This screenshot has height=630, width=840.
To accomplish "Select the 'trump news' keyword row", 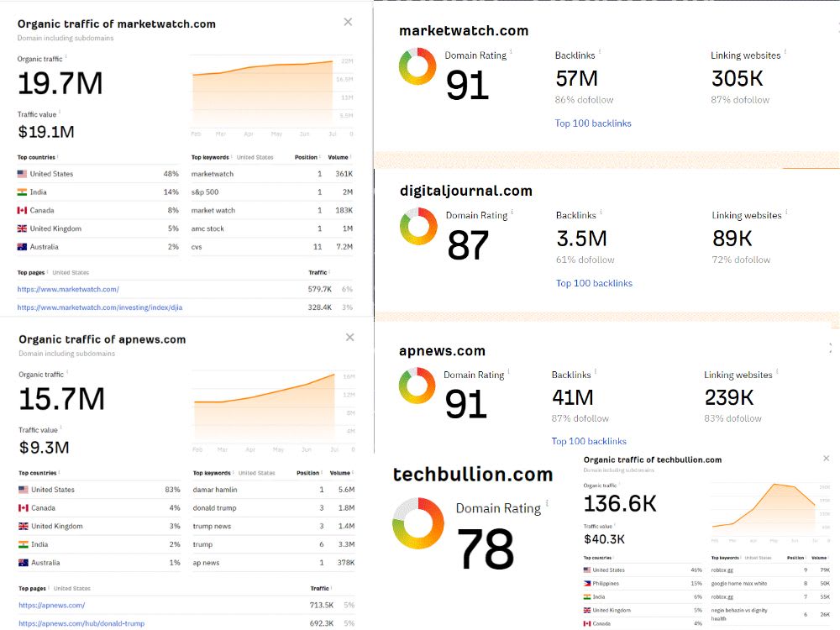I will click(x=274, y=526).
